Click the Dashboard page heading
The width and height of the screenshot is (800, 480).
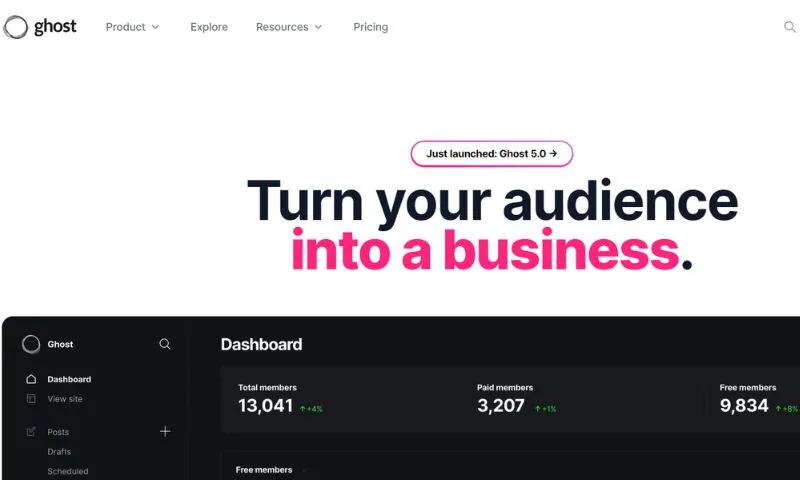(262, 344)
